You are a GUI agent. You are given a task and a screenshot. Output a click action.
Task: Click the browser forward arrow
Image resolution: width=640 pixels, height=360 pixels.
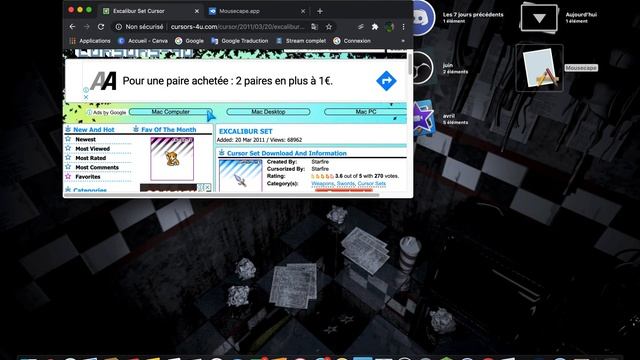[87, 27]
